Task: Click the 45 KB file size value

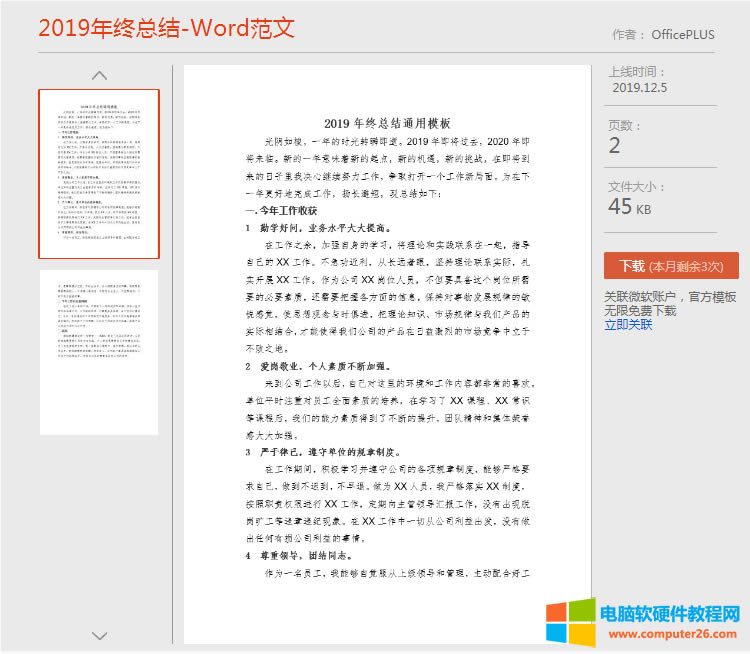Action: pos(630,206)
